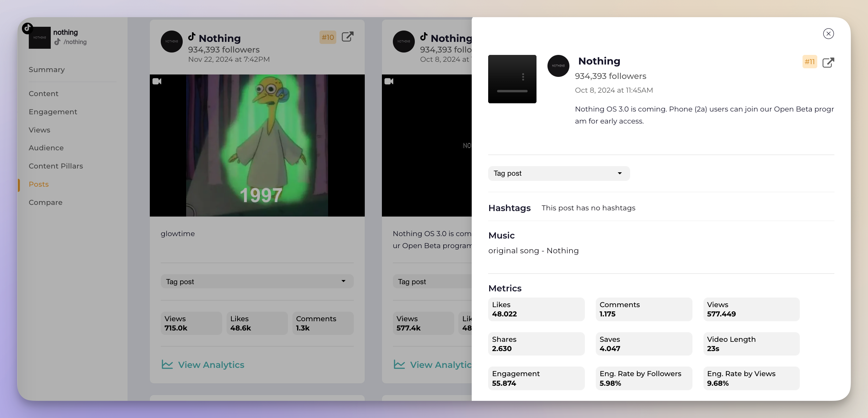Viewport: 868px width, 418px height.
Task: Close the post detail panel
Action: (x=828, y=34)
